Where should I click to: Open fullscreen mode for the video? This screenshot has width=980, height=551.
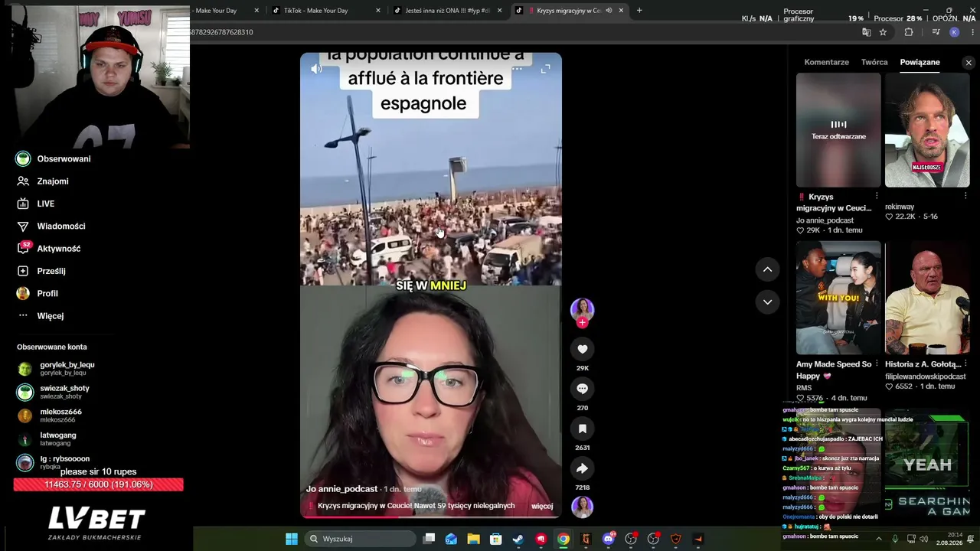click(x=545, y=69)
